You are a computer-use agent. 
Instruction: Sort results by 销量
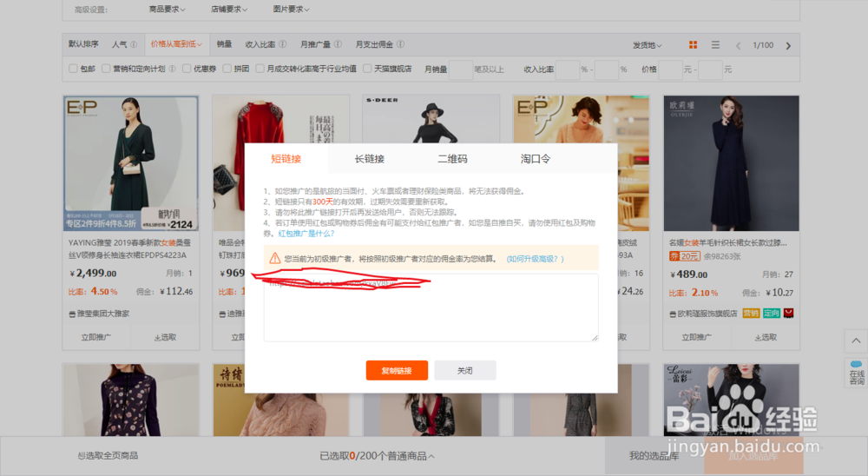224,44
